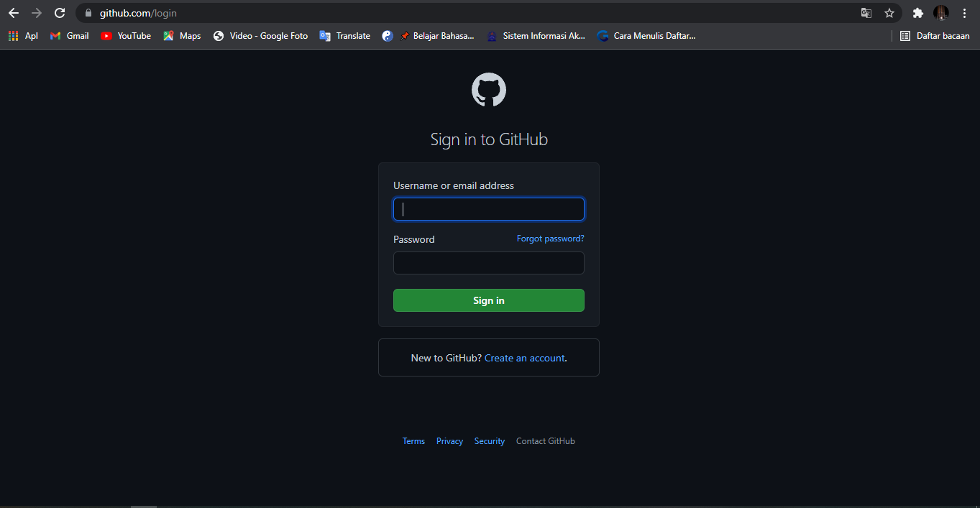Click the Username or email address label
The height and width of the screenshot is (508, 980).
454,185
